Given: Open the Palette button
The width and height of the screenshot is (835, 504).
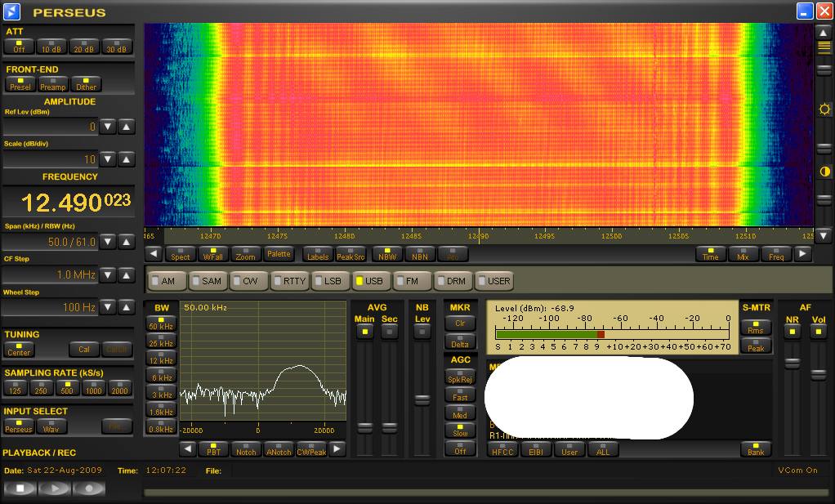Looking at the screenshot, I should pos(279,254).
